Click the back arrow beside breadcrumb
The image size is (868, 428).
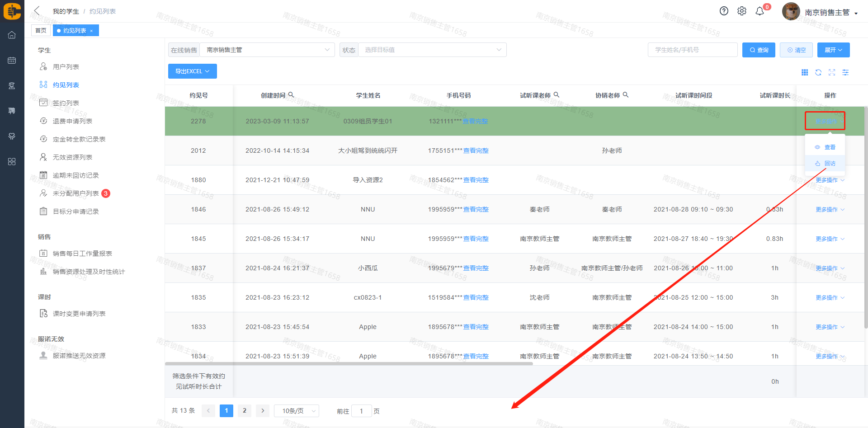37,11
